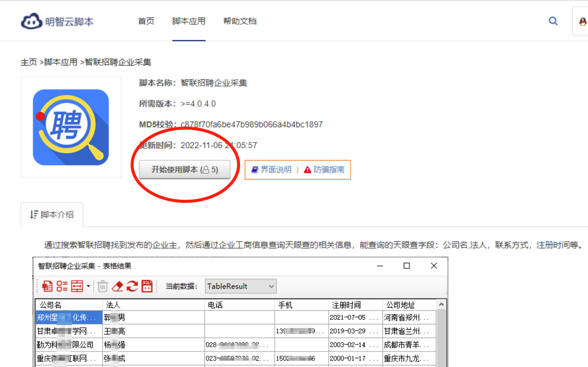Click the 重庆市九龙 address cell
Image resolution: width=588 pixels, height=367 pixels.
point(409,358)
